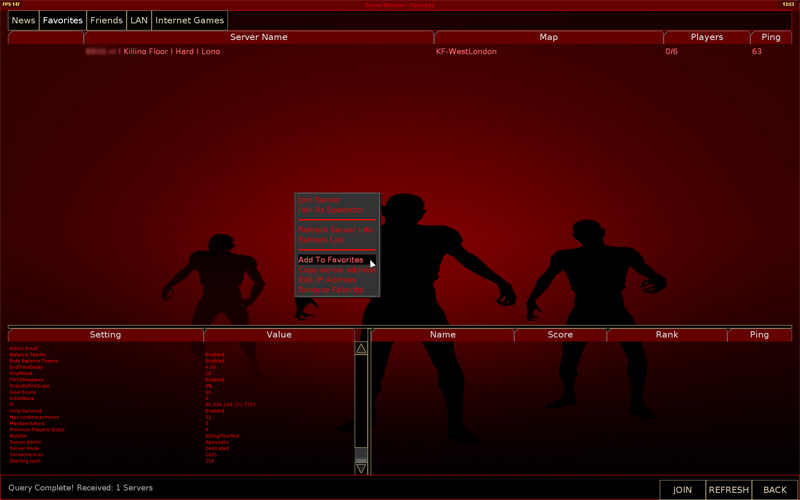Sort player list by Score header
Image resolution: width=800 pixels, height=500 pixels.
[x=560, y=335]
